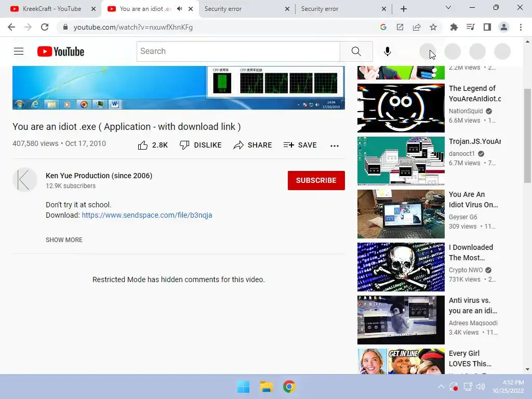The width and height of the screenshot is (532, 399).
Task: Open a new tab with plus button
Action: [403, 9]
